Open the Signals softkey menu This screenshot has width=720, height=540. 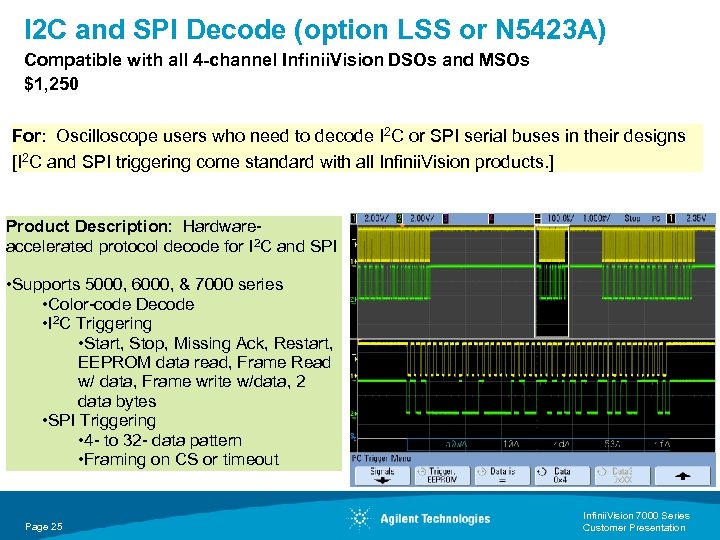pyautogui.click(x=382, y=475)
